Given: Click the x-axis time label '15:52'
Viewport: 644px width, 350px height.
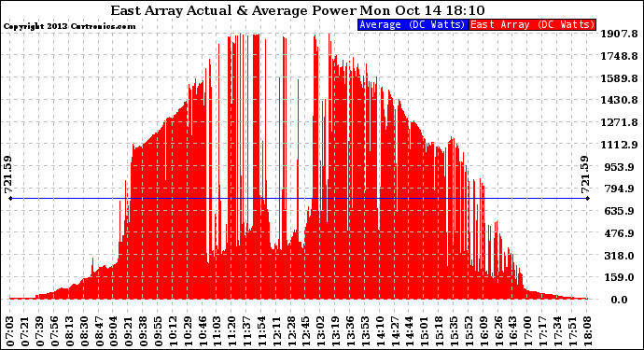Looking at the screenshot, I should coord(469,331).
